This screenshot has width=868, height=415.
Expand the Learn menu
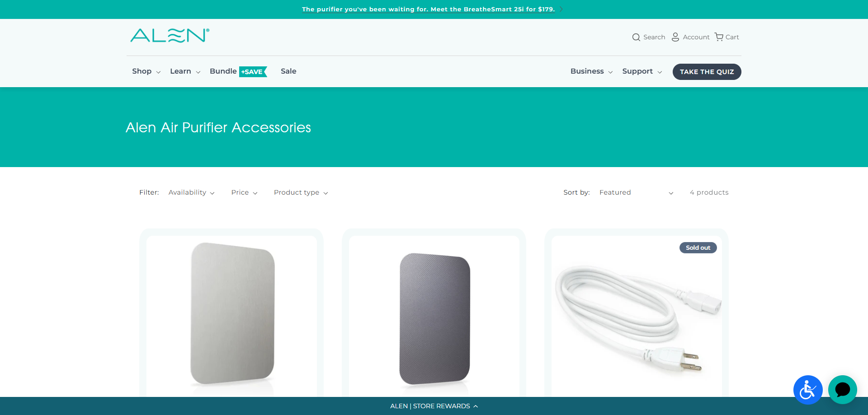tap(185, 71)
